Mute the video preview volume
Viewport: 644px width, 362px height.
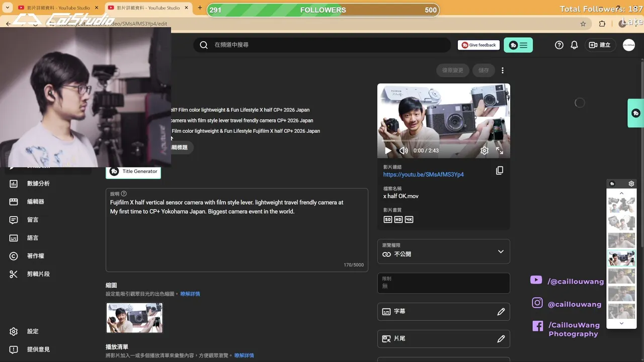404,150
